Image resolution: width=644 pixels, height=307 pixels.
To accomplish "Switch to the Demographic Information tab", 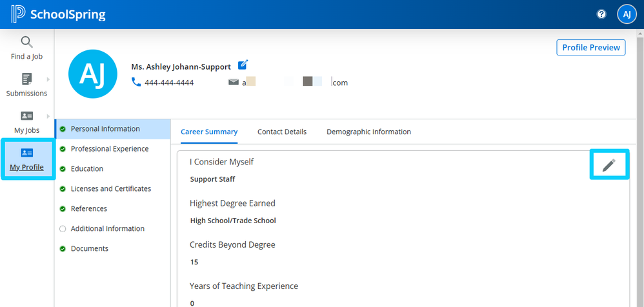I will click(x=368, y=132).
